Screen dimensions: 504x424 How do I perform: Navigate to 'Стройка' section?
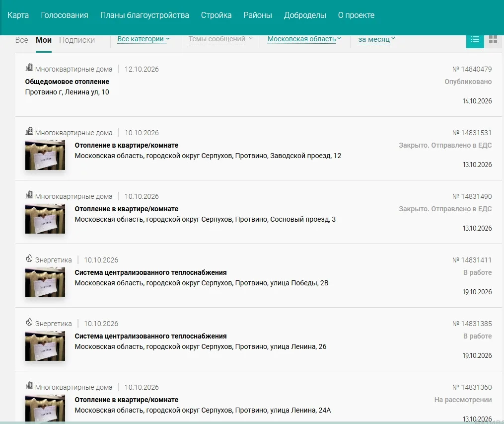[x=216, y=15]
